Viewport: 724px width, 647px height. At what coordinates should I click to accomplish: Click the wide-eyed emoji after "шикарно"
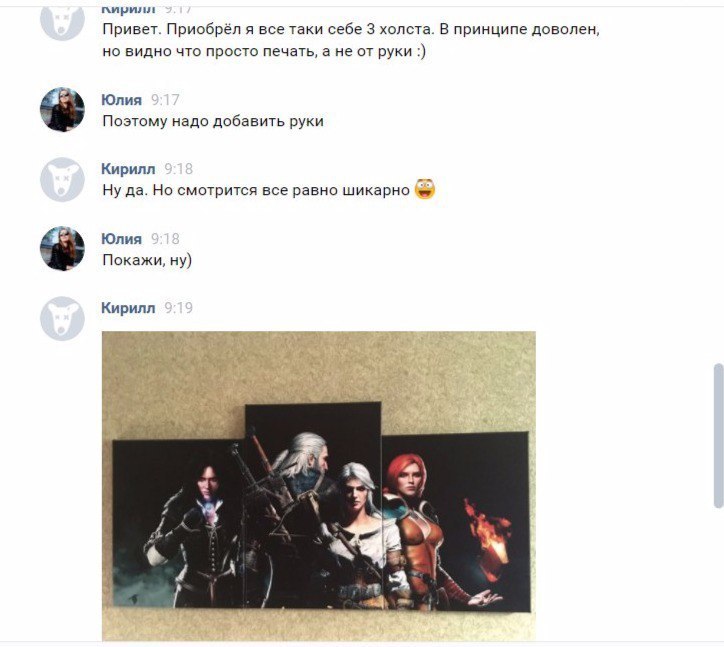(x=425, y=189)
